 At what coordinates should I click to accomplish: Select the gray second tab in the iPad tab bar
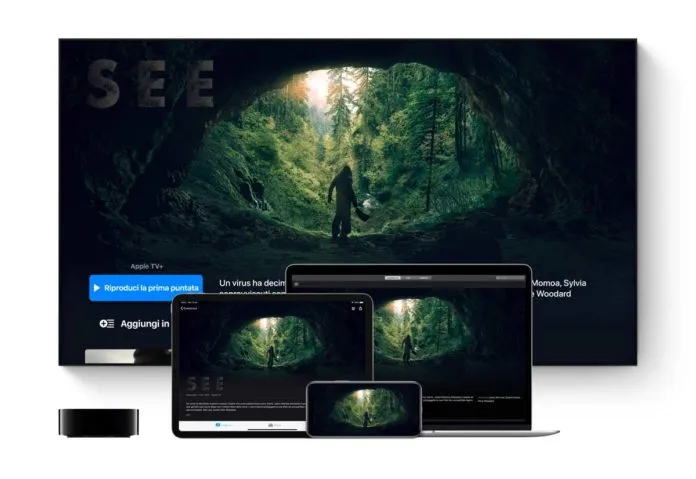pos(274,425)
